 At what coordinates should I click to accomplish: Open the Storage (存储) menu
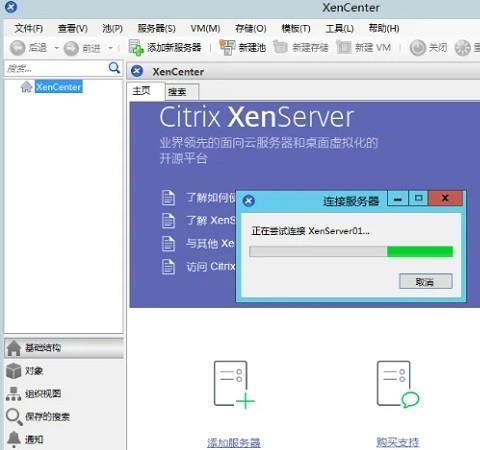[x=251, y=29]
